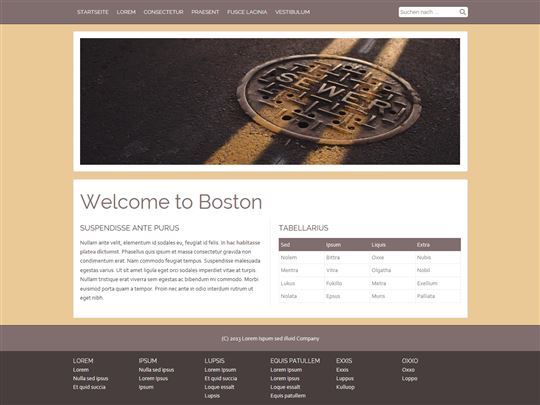Open the Loppo footer link
Viewport: 540px width, 405px height.
tap(409, 378)
